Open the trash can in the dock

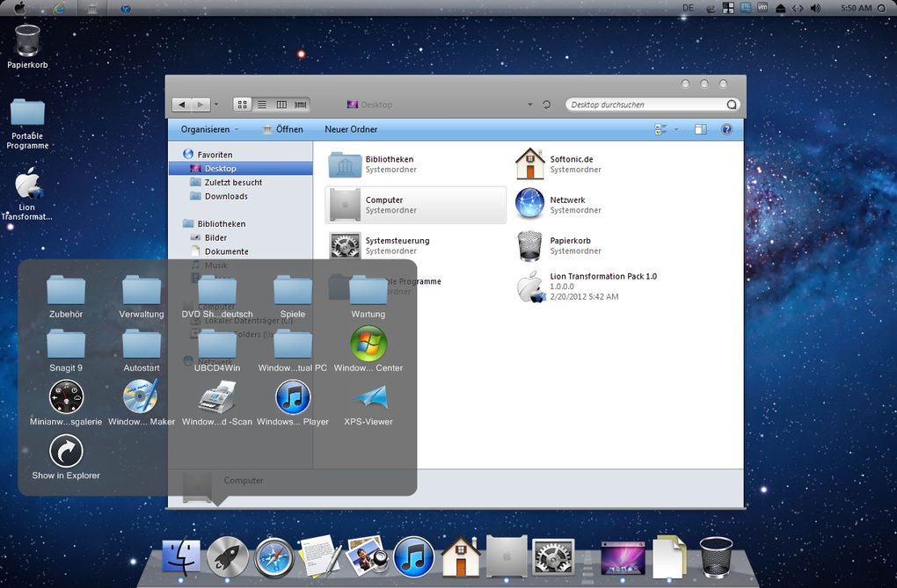pos(716,557)
